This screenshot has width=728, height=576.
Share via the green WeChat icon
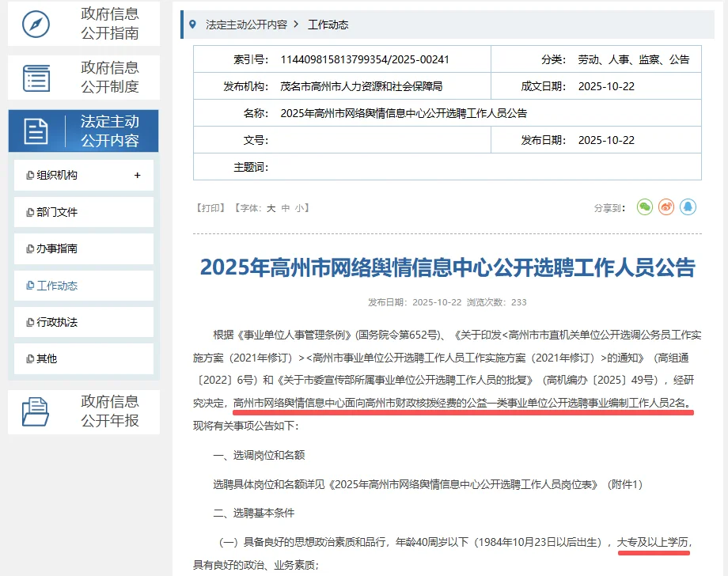pyautogui.click(x=644, y=207)
